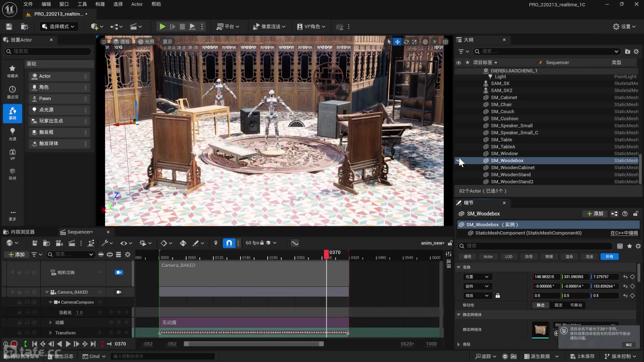Image resolution: width=644 pixels, height=362 pixels.
Task: Toggle camera lock on the camera cut track
Action: 119,273
